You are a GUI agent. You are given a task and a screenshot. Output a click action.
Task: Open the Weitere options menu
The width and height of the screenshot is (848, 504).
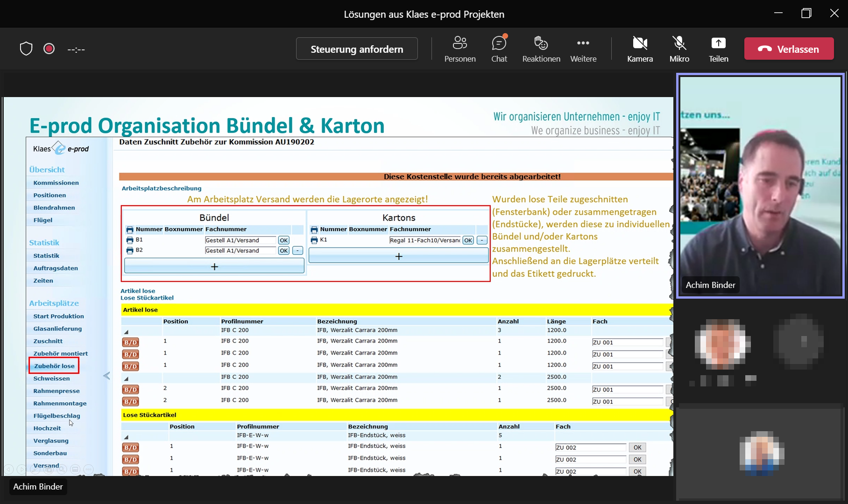pyautogui.click(x=583, y=49)
